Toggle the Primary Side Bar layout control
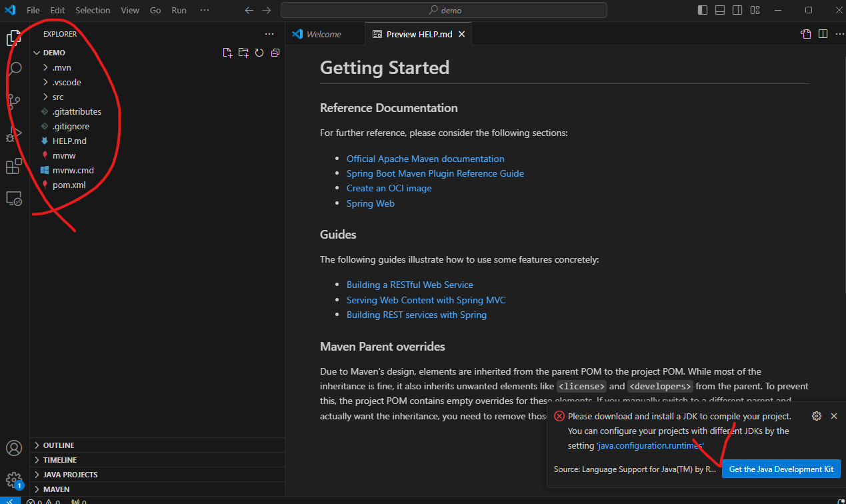Screen dimensions: 846x504 pyautogui.click(x=702, y=10)
